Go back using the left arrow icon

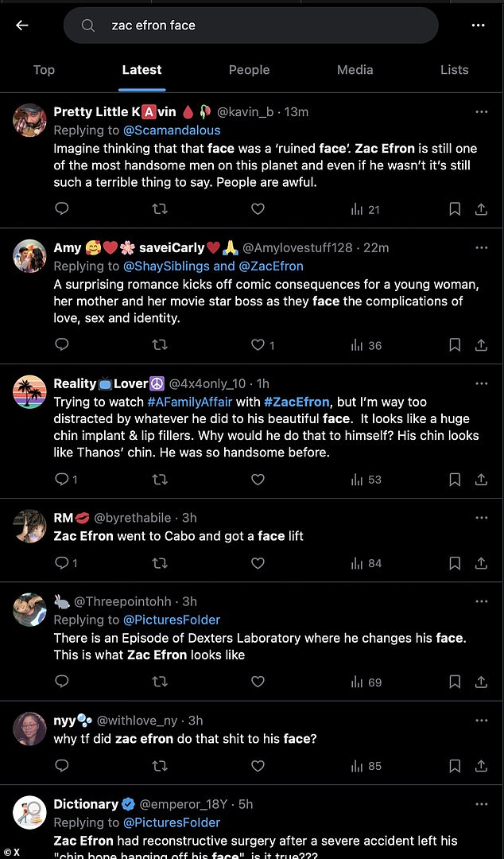tap(22, 25)
